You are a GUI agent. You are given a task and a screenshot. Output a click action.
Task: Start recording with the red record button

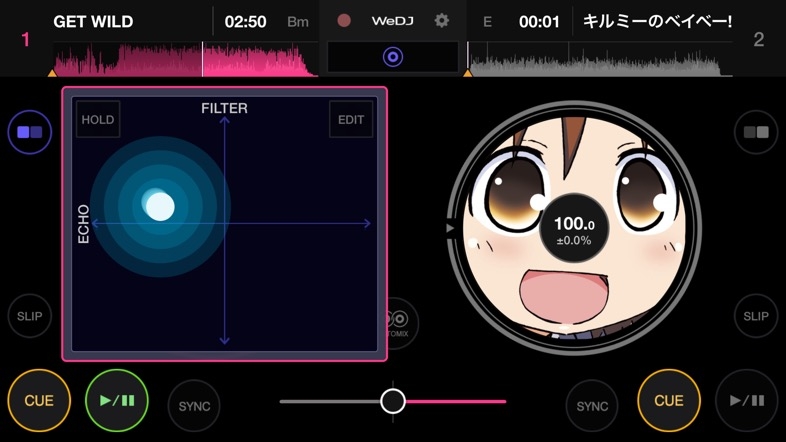coord(344,21)
